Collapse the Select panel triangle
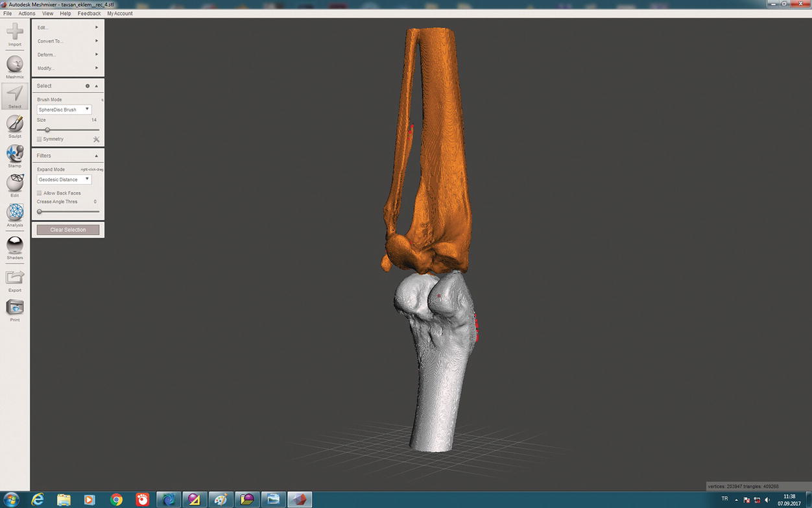The image size is (812, 508). click(x=97, y=86)
